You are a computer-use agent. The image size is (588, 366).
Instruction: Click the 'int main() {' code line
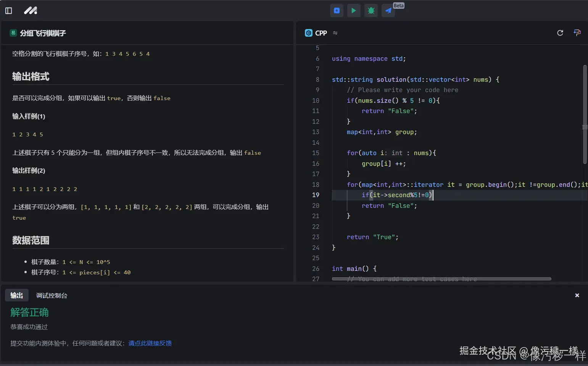pos(354,269)
